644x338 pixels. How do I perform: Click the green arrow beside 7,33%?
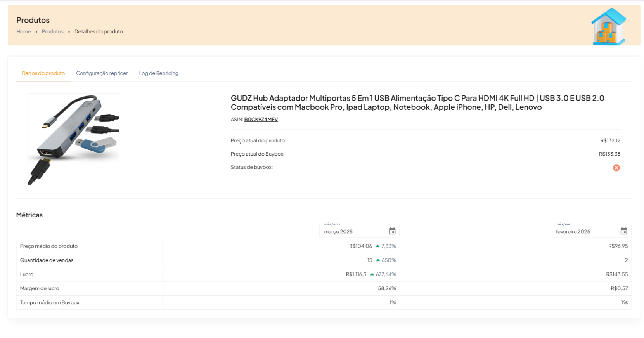click(377, 246)
